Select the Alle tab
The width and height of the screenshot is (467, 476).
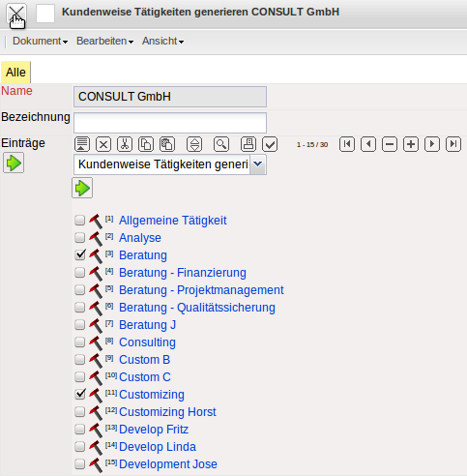[15, 73]
